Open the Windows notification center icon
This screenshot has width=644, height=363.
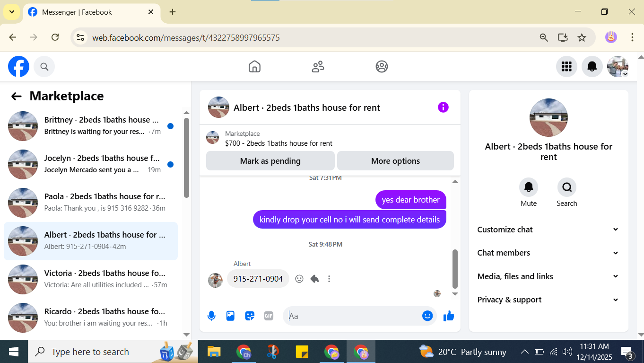[x=627, y=352]
